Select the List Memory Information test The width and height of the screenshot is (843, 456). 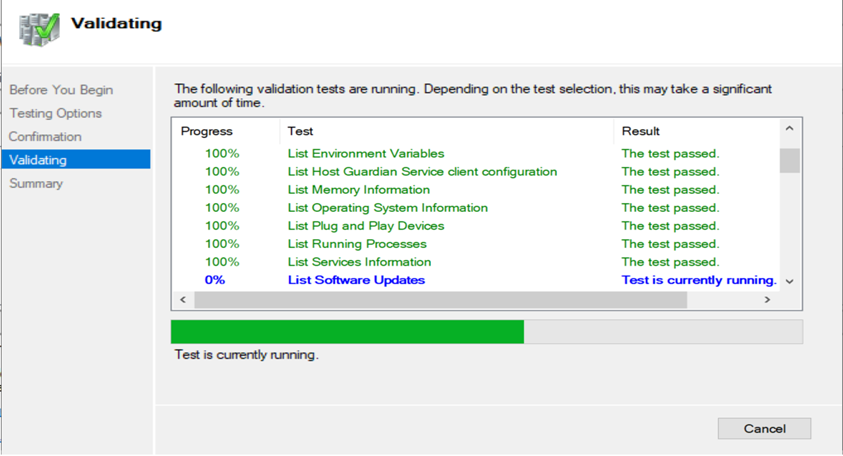click(476, 190)
